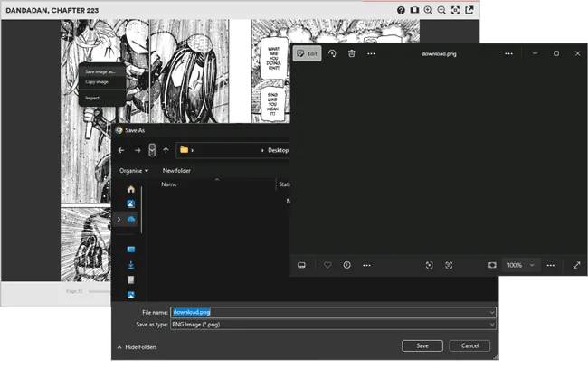Open the Organise dropdown menu
This screenshot has height=378, width=588.
(134, 170)
